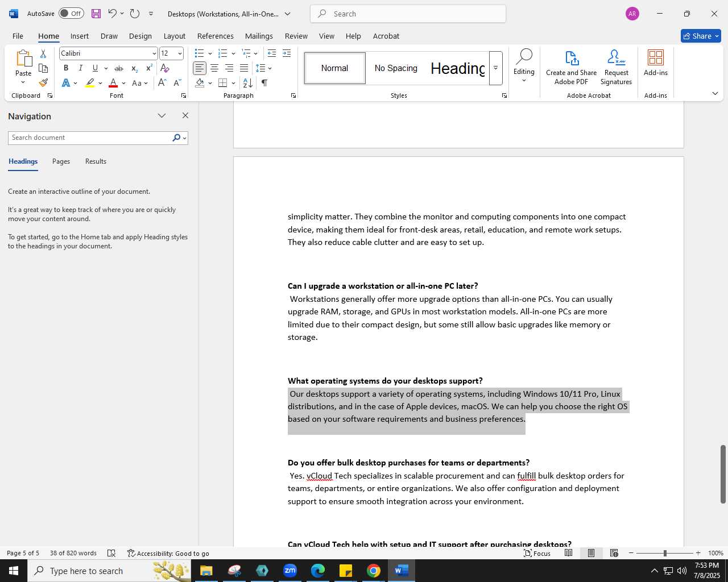Screen dimensions: 728x582
Task: Click Accessibility: Good to go status
Action: click(168, 553)
